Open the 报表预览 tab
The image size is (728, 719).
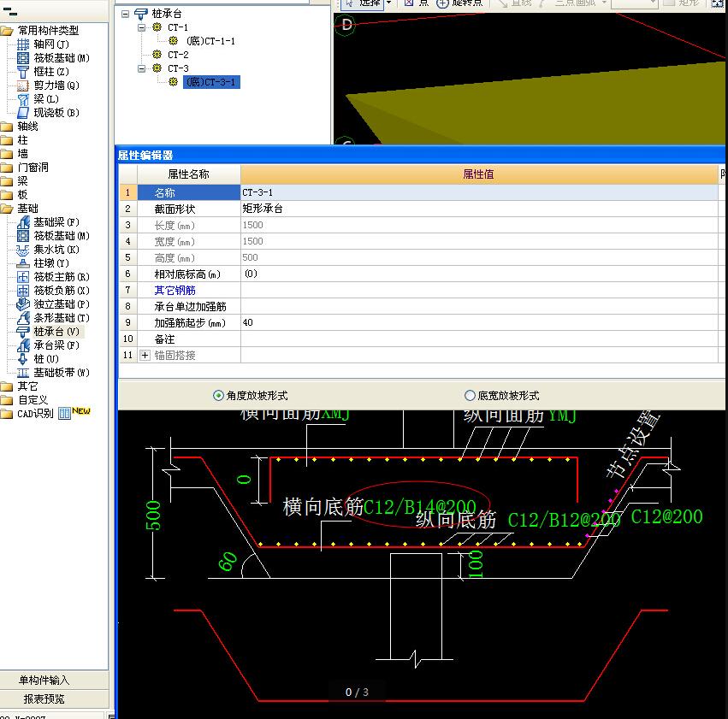coord(44,699)
